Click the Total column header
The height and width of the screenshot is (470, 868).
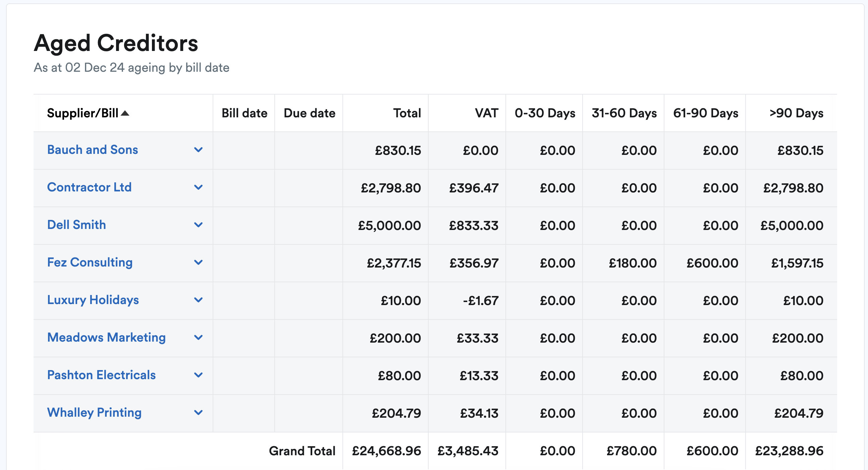[x=407, y=113]
